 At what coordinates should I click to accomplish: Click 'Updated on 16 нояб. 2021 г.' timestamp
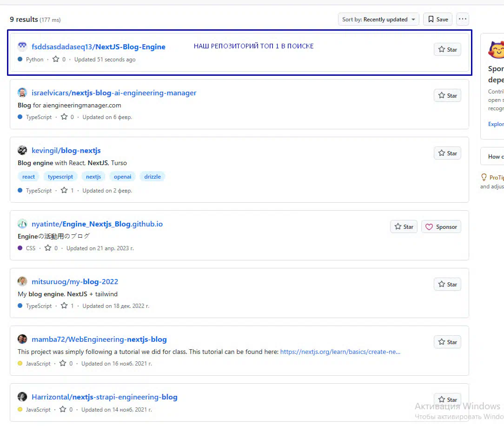coord(117,364)
